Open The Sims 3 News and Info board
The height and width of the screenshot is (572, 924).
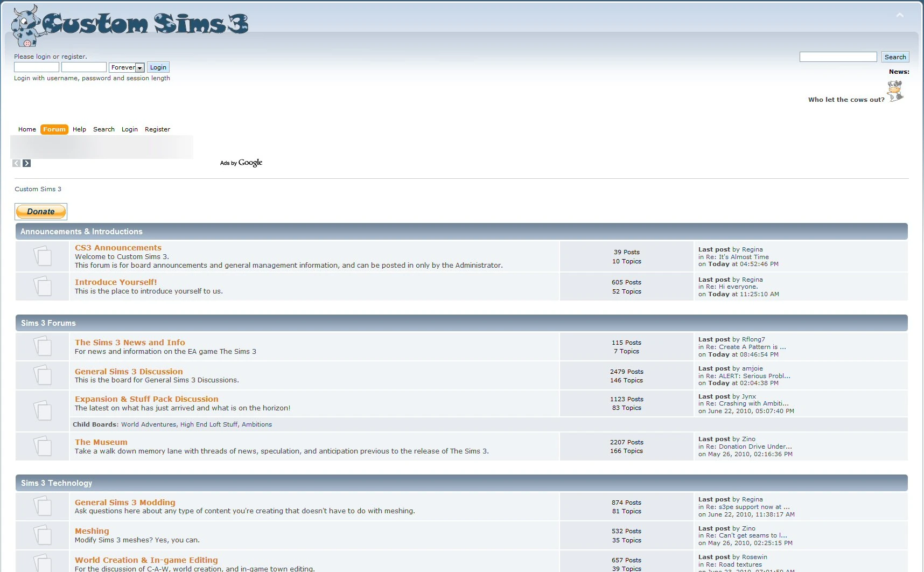click(130, 343)
